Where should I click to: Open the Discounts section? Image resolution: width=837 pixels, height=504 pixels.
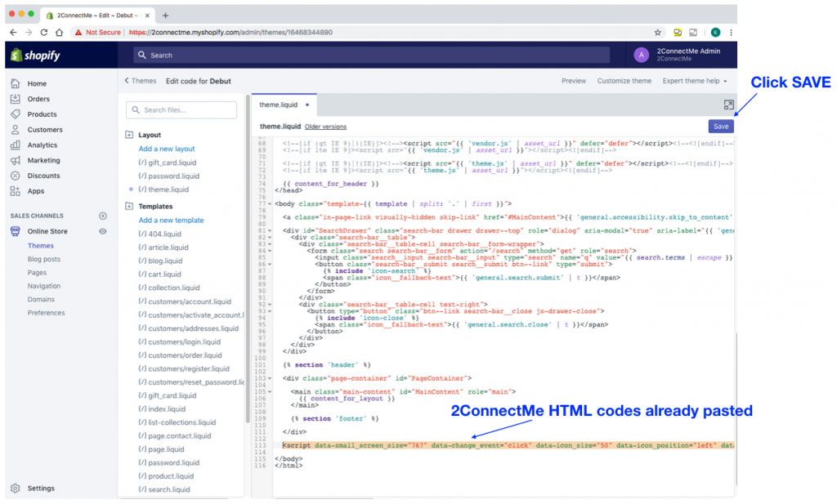point(44,176)
